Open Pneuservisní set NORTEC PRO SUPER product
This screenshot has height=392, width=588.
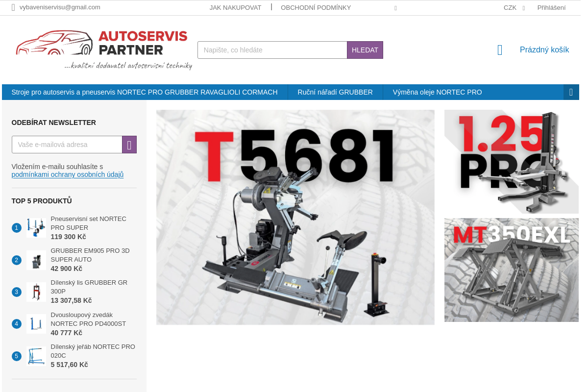pos(89,223)
